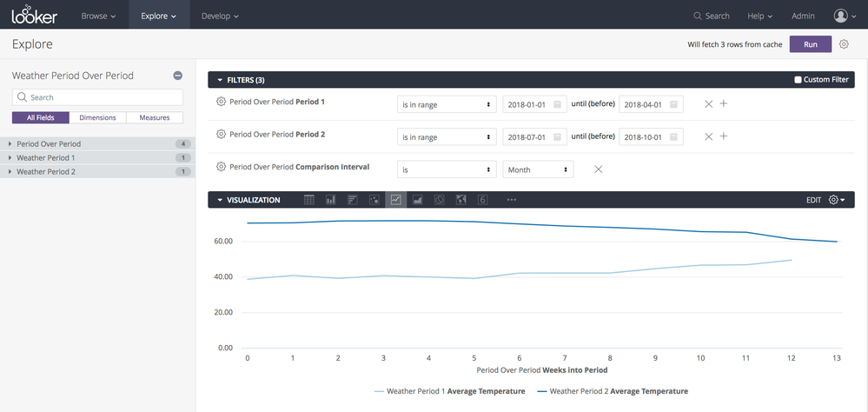Click EDIT in visualization bar

[813, 200]
